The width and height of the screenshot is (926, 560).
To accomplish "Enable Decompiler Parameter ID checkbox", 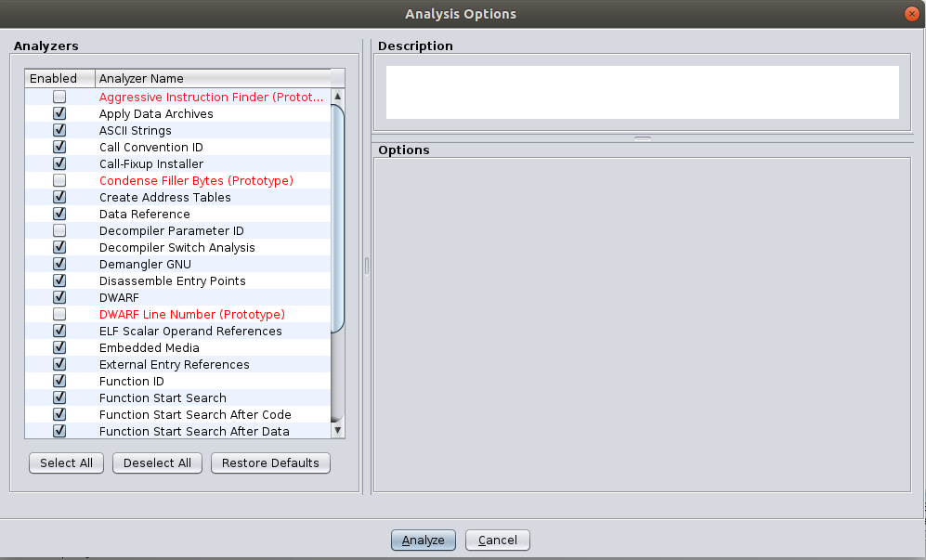I will (x=59, y=230).
